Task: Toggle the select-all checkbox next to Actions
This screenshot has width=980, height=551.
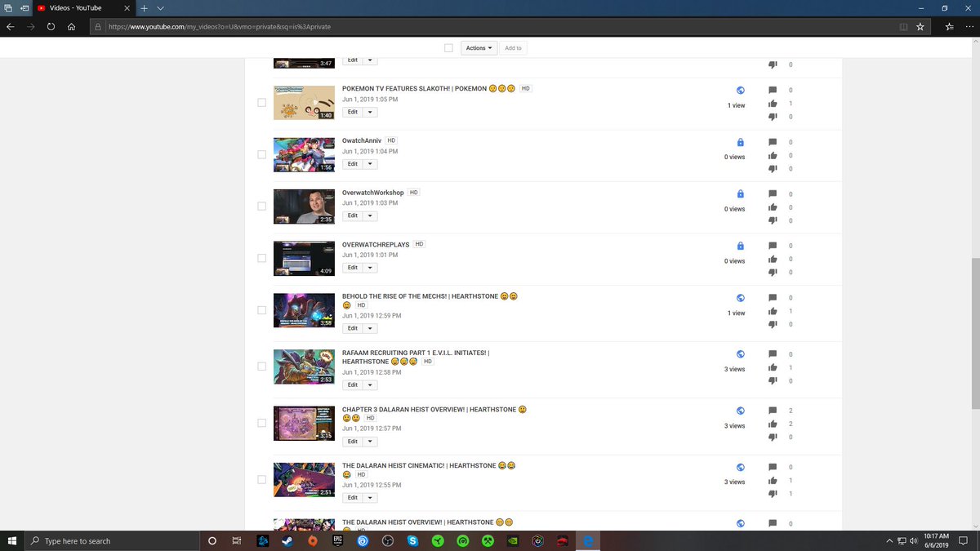Action: (x=448, y=48)
